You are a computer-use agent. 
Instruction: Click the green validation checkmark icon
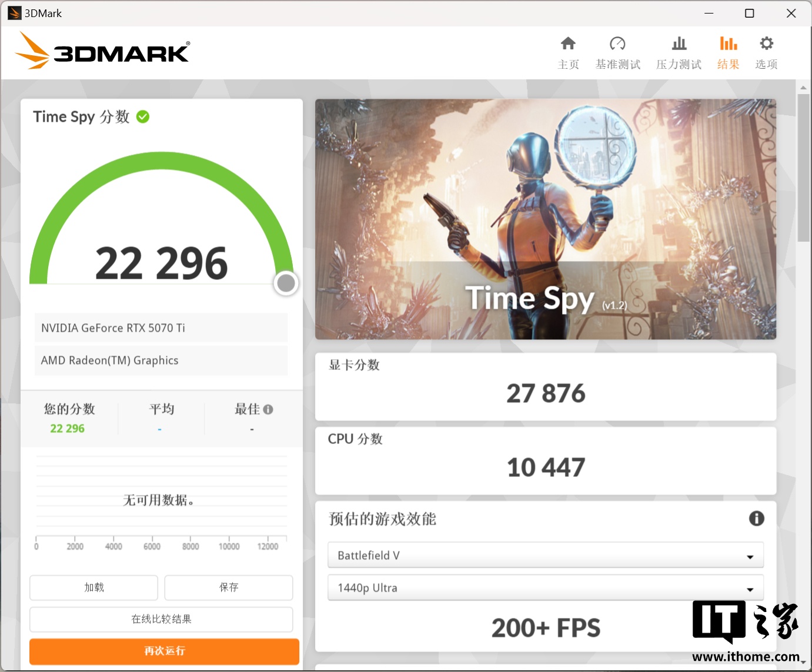coord(143,117)
